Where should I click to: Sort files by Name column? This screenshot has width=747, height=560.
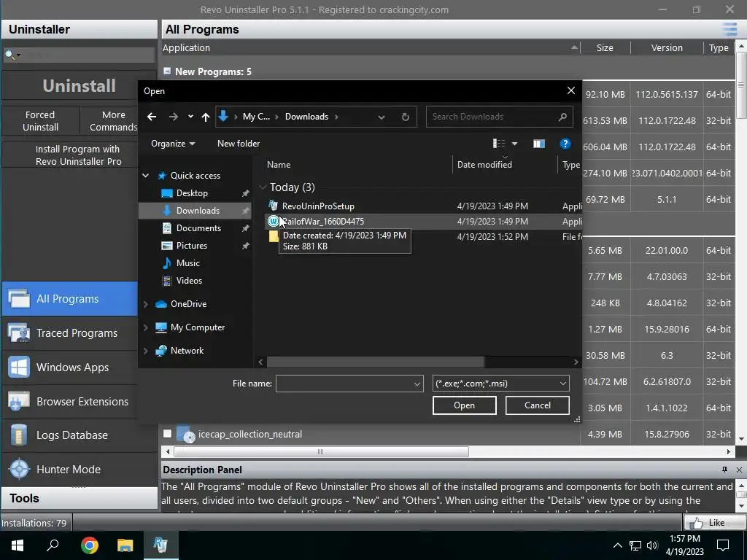pos(279,165)
